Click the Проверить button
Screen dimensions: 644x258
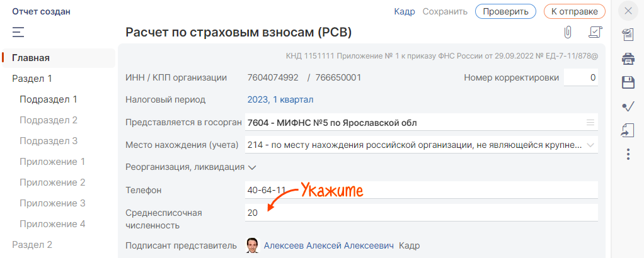point(505,11)
